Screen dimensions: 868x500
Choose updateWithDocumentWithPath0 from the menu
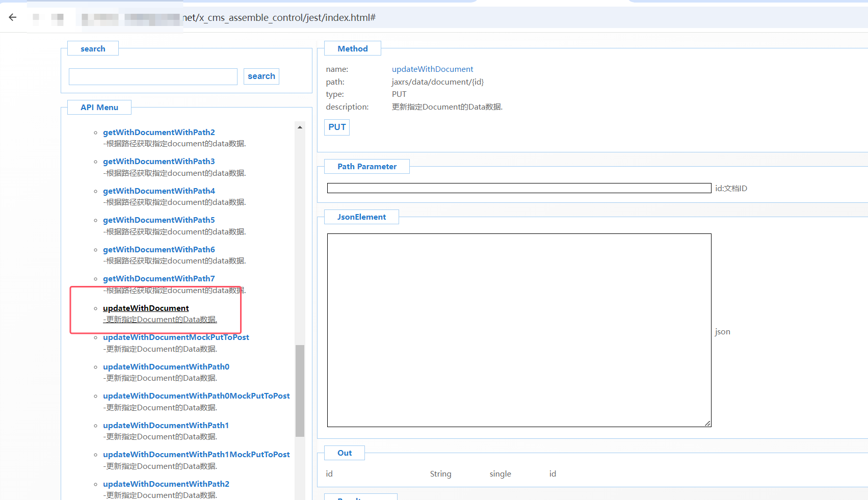click(166, 367)
